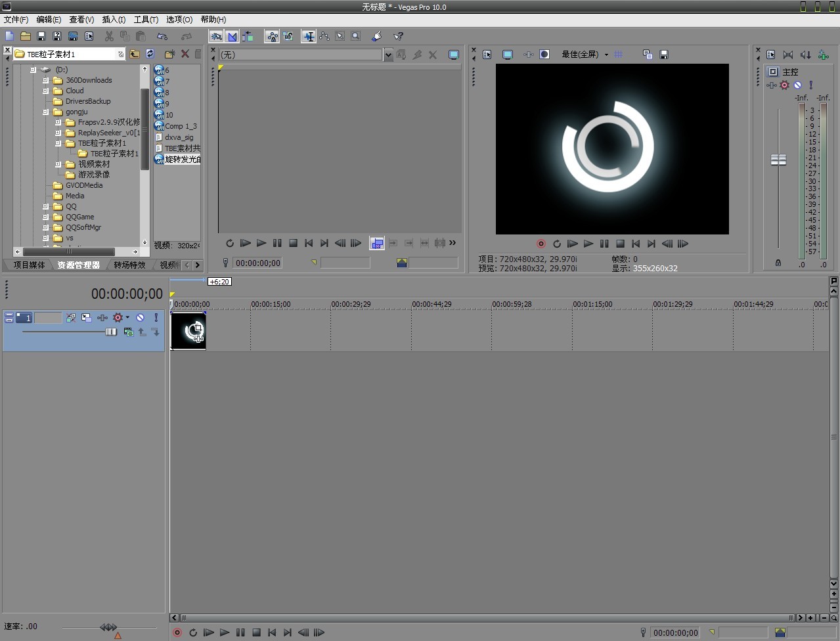Toggle Automatic Crossfades in the main toolbar

click(x=232, y=36)
